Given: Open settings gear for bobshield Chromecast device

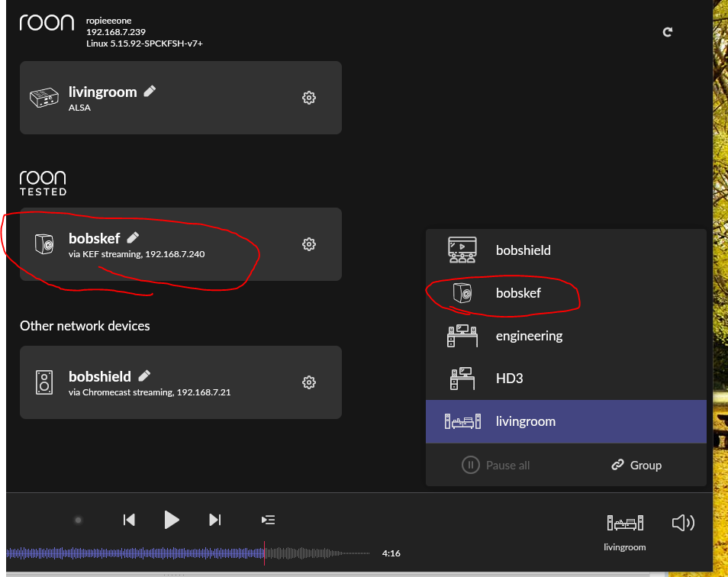Looking at the screenshot, I should point(309,382).
